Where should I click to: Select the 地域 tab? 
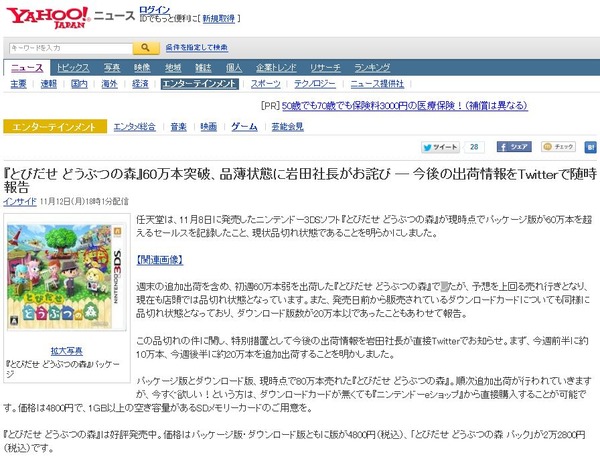point(173,68)
